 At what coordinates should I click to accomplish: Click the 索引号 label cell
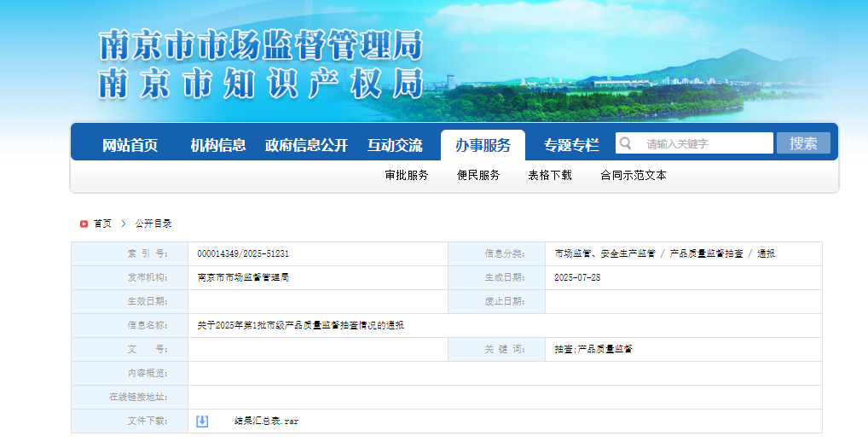click(130, 253)
